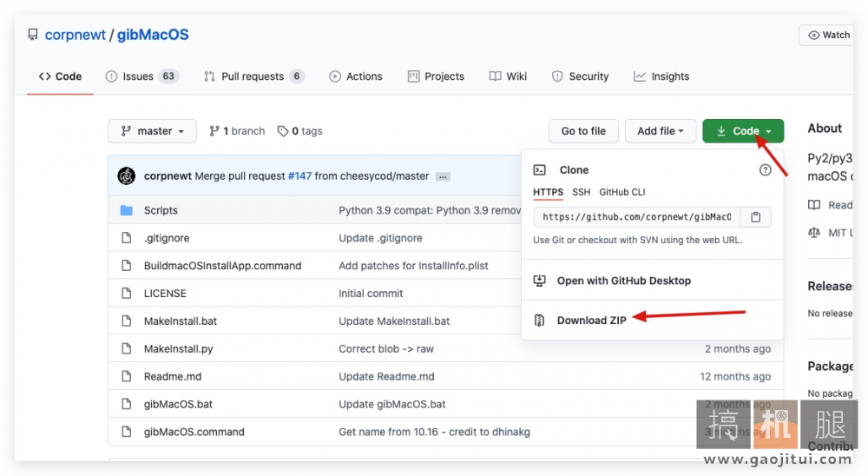Image resolution: width=868 pixels, height=476 pixels.
Task: Open the Readme.md file
Action: 173,377
